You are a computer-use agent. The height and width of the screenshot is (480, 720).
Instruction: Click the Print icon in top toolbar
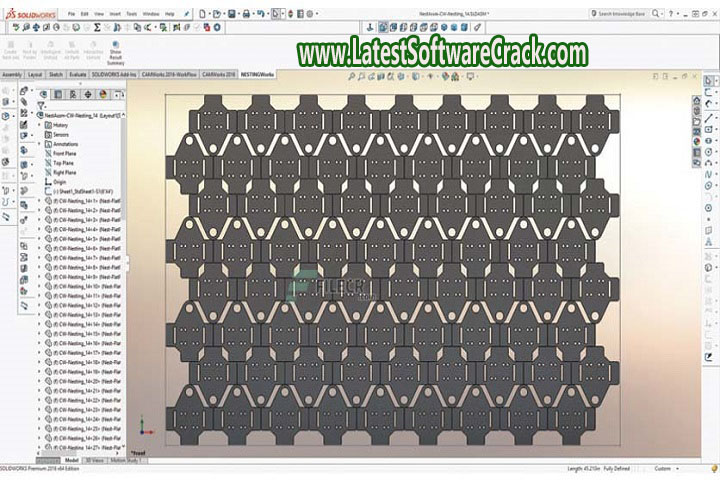[246, 14]
